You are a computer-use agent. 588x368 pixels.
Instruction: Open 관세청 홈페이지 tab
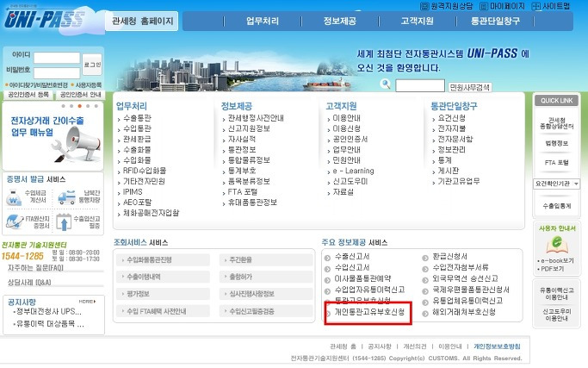[x=142, y=21]
